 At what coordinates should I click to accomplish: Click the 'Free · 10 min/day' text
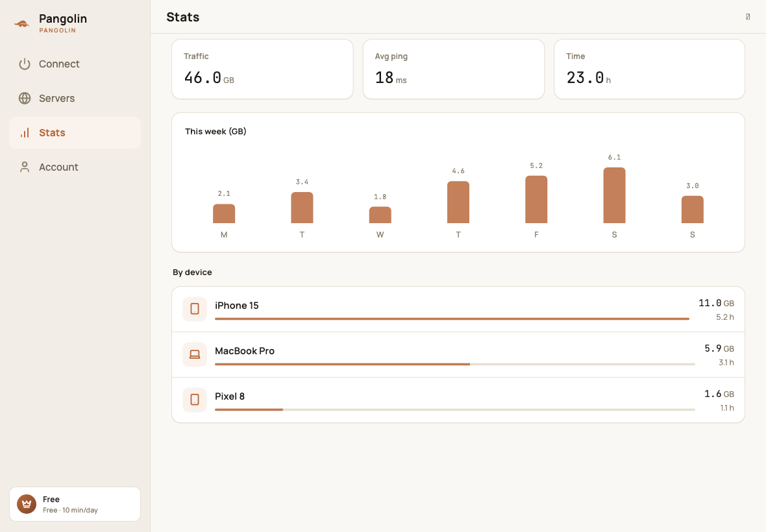[x=70, y=510]
